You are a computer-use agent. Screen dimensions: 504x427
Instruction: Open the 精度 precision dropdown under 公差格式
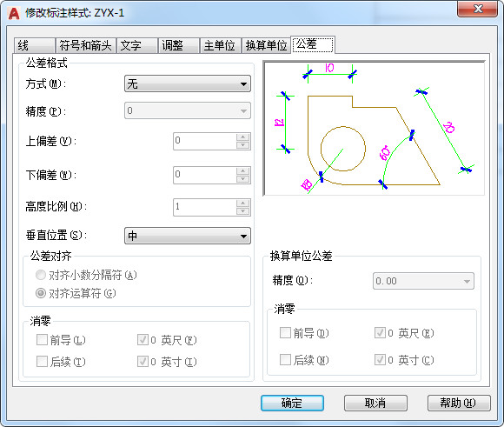click(x=188, y=110)
